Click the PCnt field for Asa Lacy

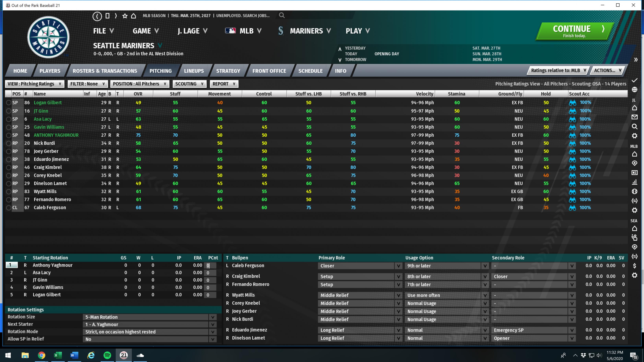pyautogui.click(x=210, y=273)
